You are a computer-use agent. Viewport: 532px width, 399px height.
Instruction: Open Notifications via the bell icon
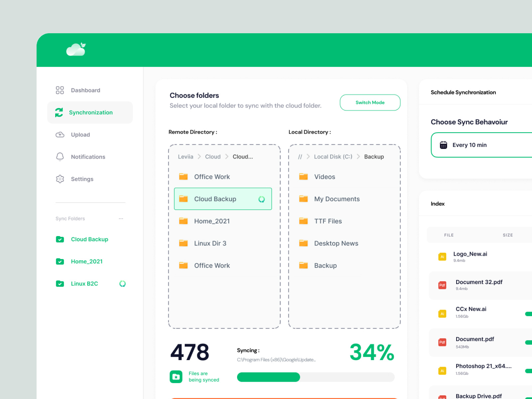[x=60, y=157]
